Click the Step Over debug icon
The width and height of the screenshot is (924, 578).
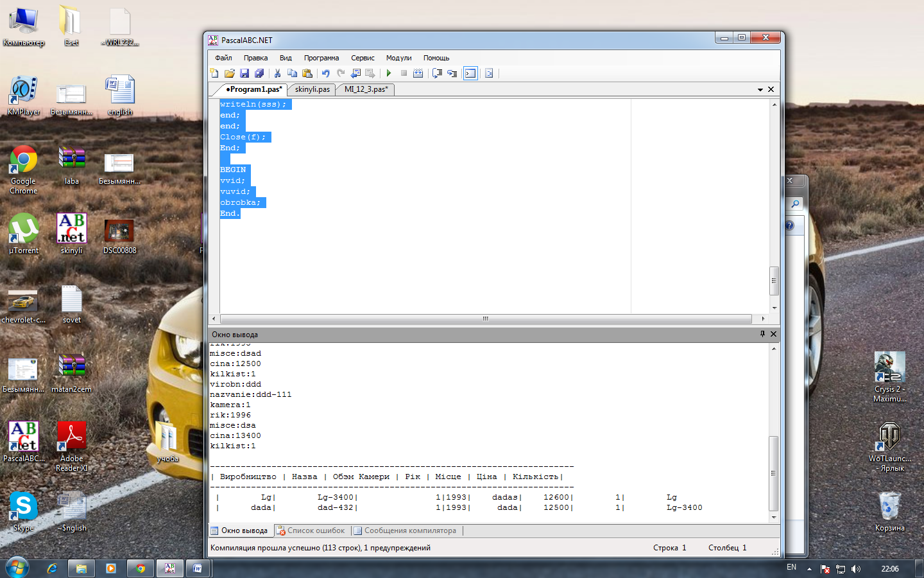[437, 73]
